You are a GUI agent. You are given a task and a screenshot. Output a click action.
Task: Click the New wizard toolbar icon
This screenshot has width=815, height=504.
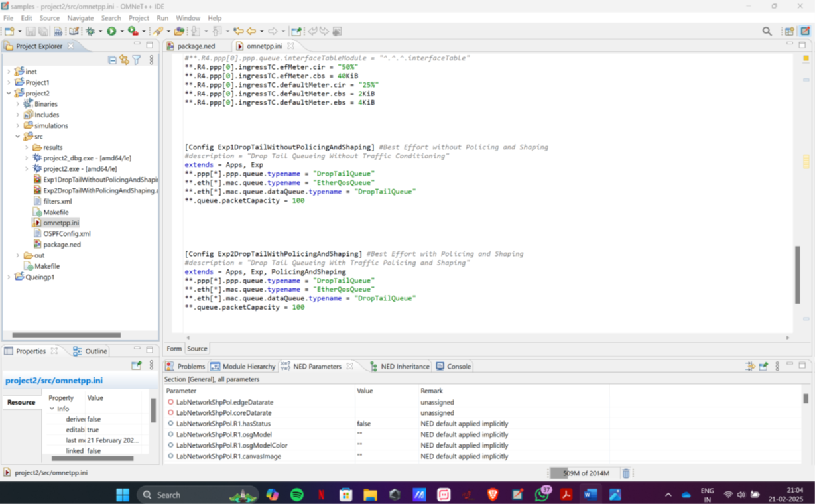(x=9, y=31)
